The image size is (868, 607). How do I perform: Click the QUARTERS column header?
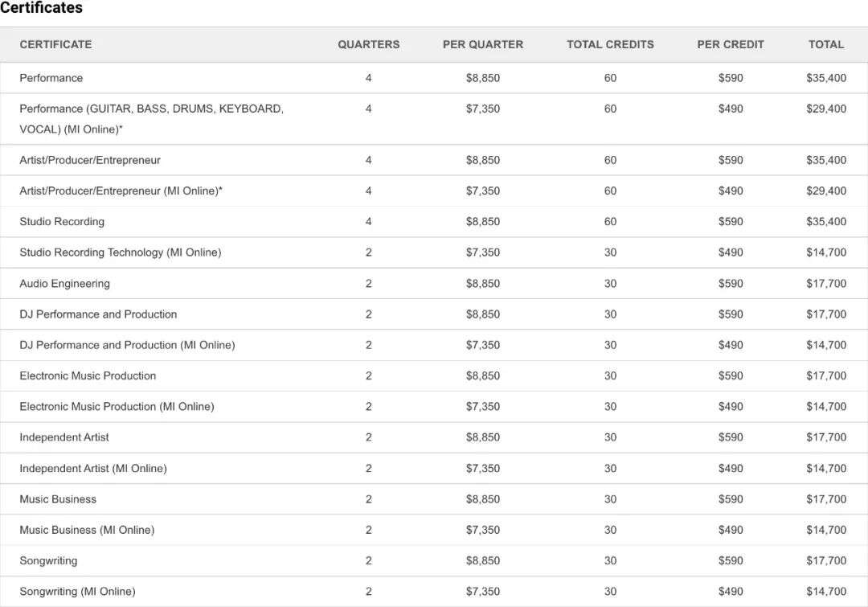[368, 44]
